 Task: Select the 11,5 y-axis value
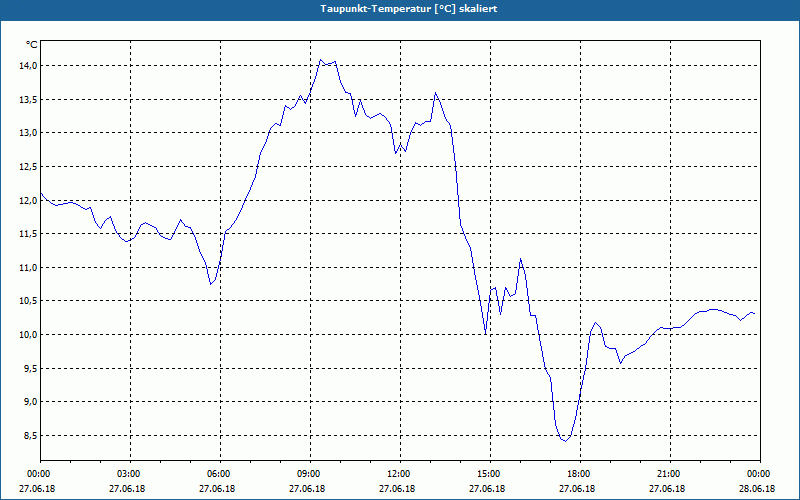(28, 234)
